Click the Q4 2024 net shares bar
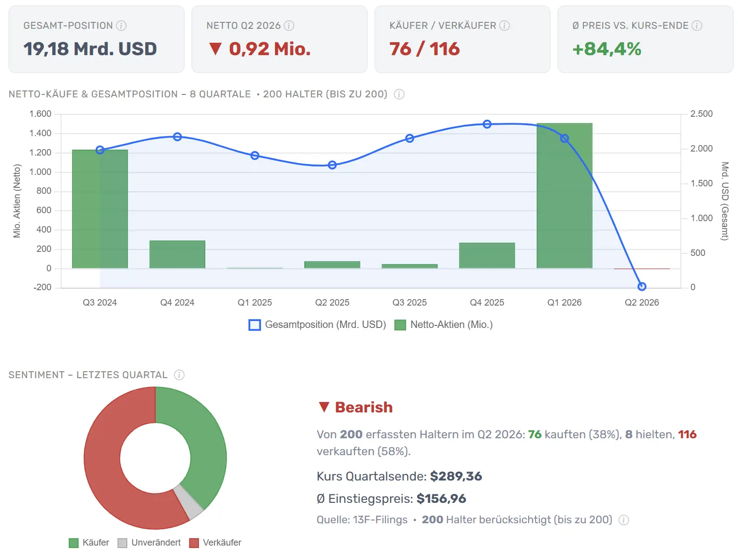The image size is (738, 560). pyautogui.click(x=178, y=254)
